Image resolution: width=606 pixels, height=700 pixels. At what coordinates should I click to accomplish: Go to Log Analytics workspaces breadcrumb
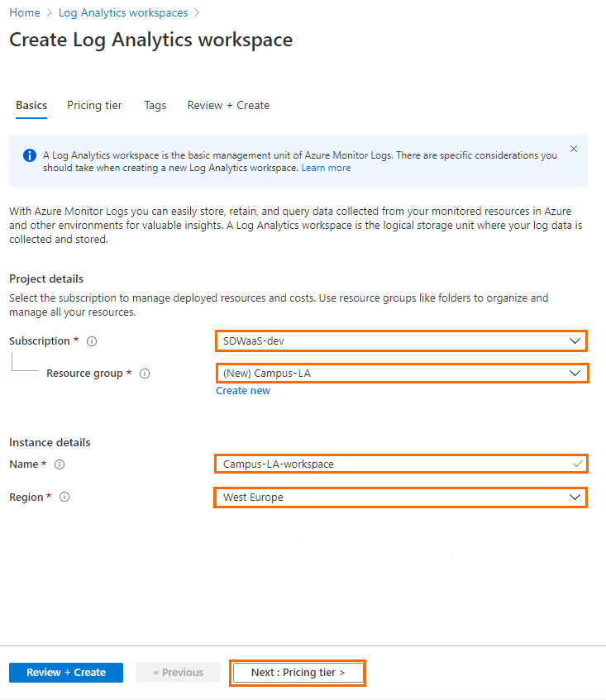tap(123, 13)
